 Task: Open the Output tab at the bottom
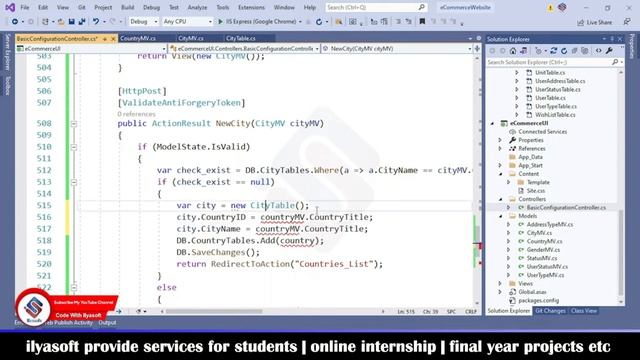click(107, 323)
